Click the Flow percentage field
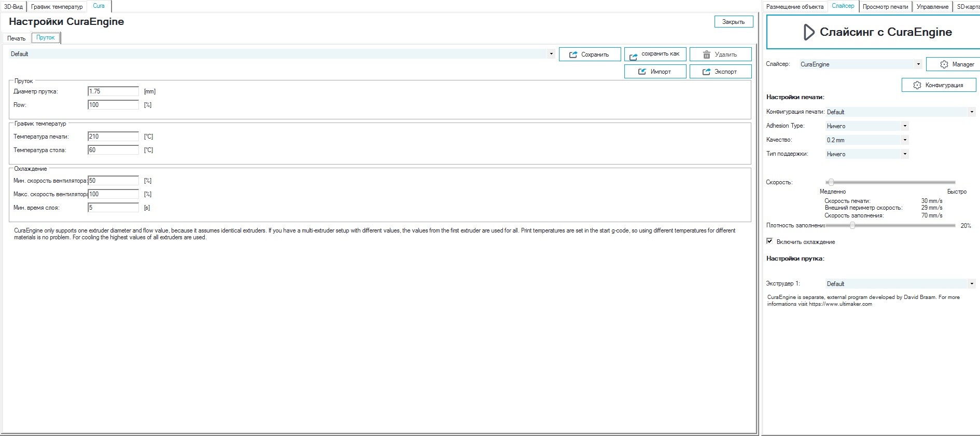The image size is (980, 436). (x=113, y=105)
